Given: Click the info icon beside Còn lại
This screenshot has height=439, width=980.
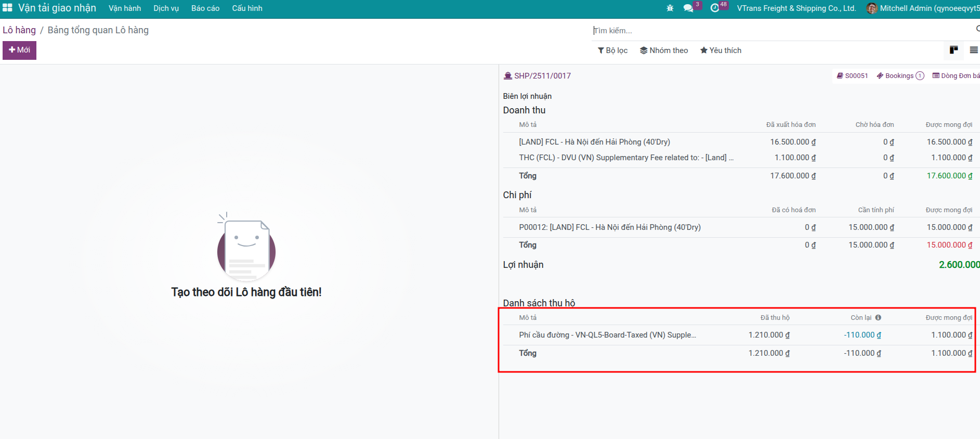Looking at the screenshot, I should (878, 318).
